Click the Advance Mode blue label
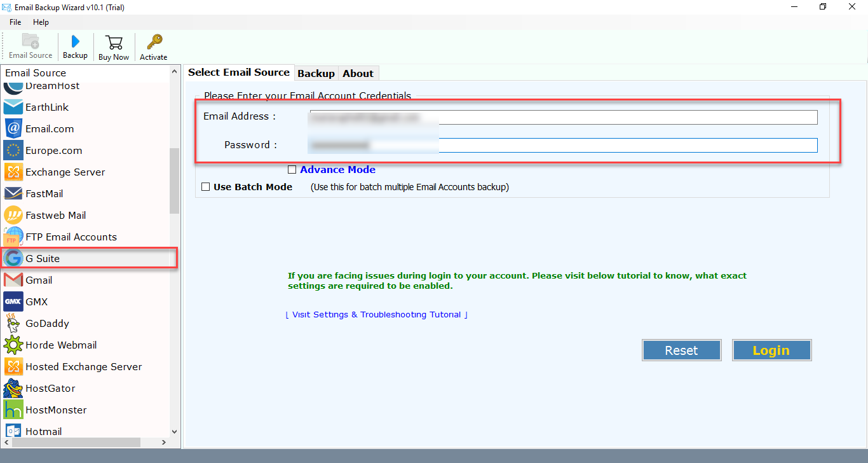The width and height of the screenshot is (868, 463). pos(337,170)
